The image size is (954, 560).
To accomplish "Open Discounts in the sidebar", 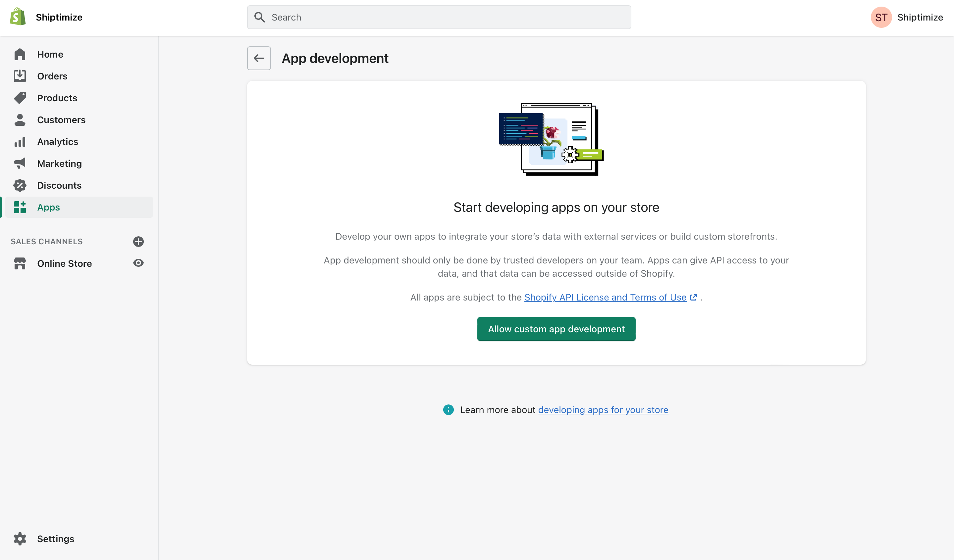I will pos(79,185).
